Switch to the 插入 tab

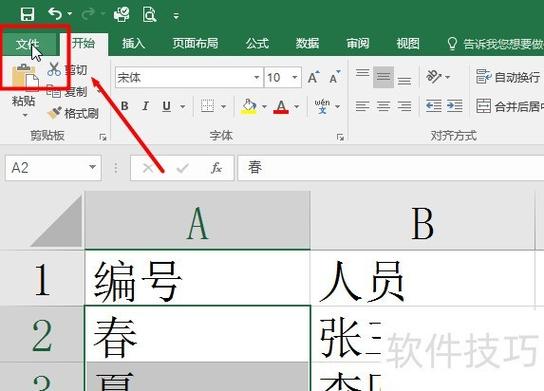[133, 44]
